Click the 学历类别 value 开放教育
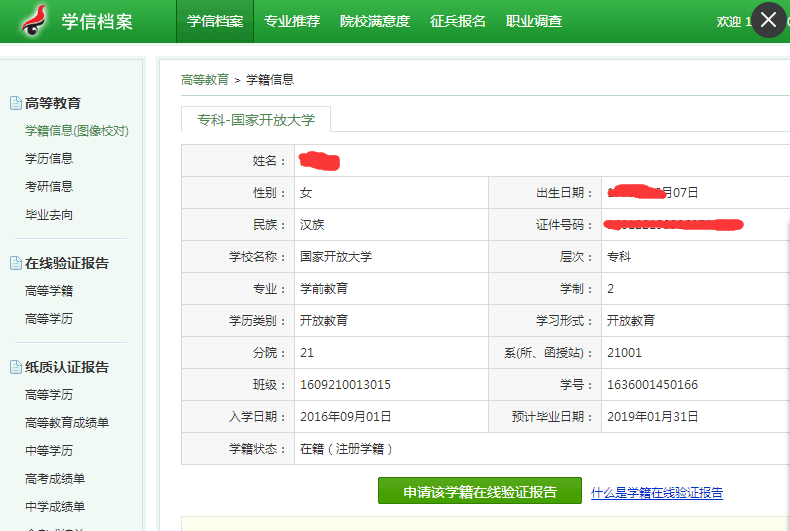790x531 pixels. [x=324, y=320]
